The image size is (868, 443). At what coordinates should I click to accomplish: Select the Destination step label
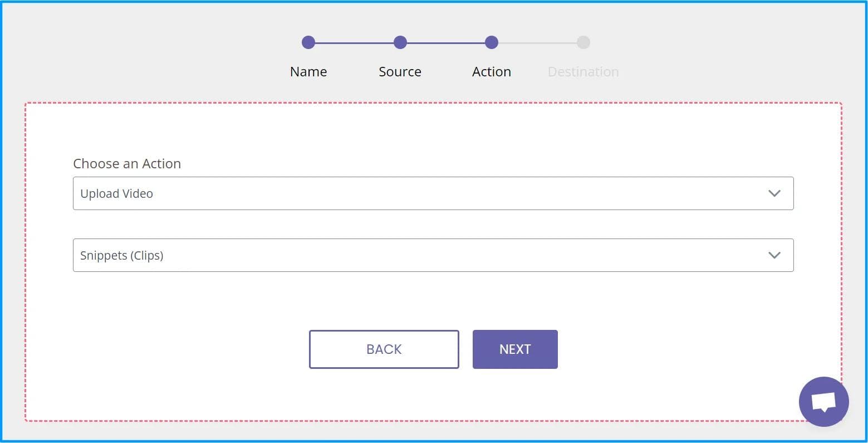[583, 72]
